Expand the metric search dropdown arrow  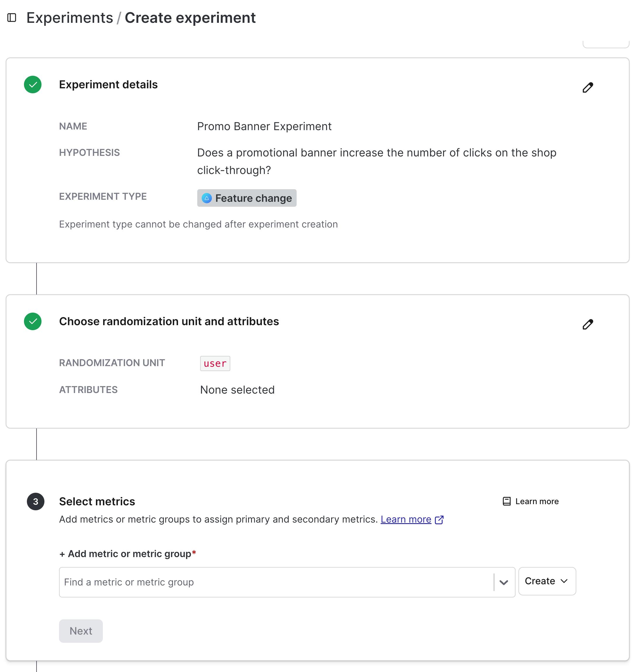tap(504, 582)
